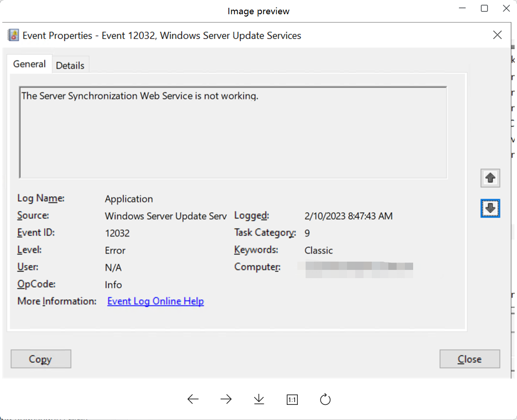Select the Level value Error
This screenshot has width=517, height=420.
tap(115, 250)
